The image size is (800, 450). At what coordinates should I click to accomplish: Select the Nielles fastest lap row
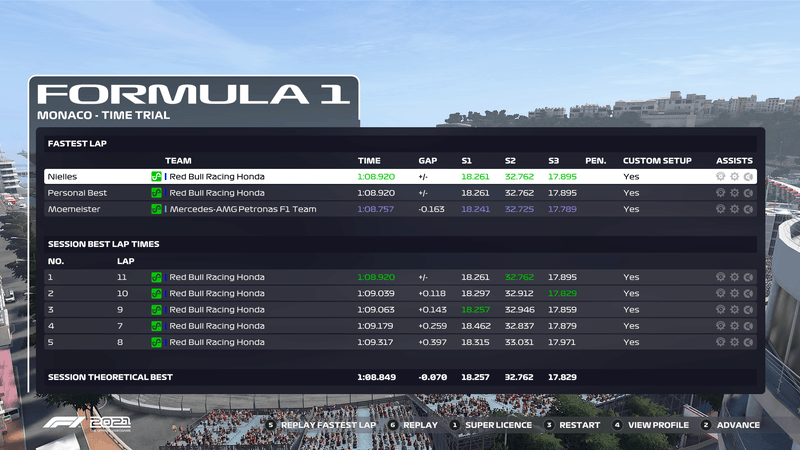click(400, 177)
